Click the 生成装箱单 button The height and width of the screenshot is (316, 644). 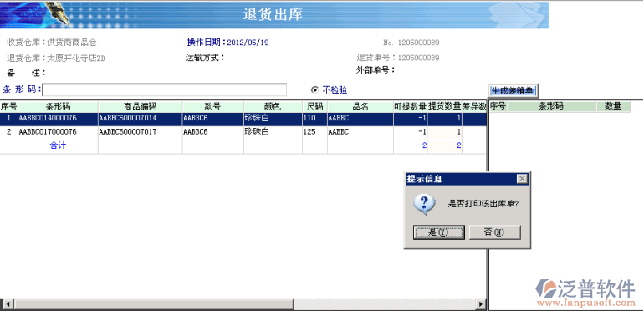point(513,90)
